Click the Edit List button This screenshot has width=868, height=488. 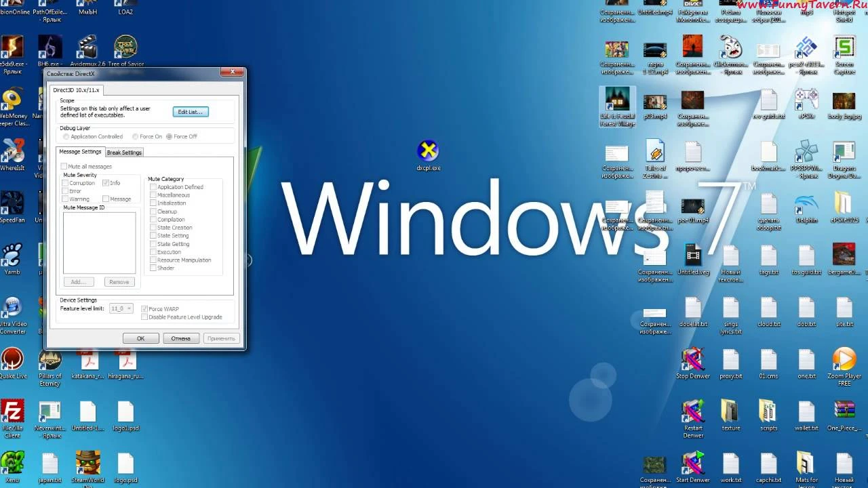click(x=190, y=111)
